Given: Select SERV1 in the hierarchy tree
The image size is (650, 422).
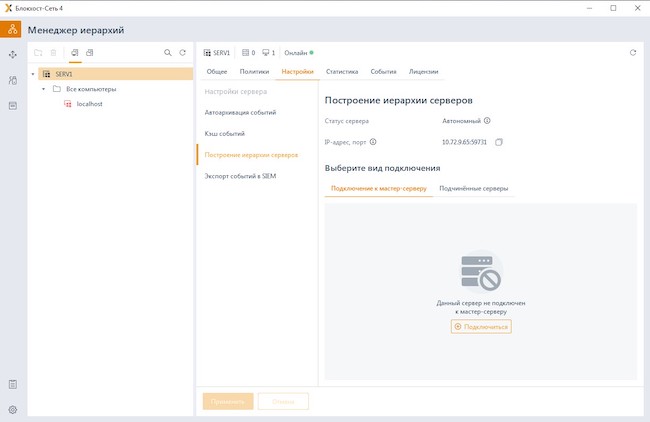Looking at the screenshot, I should [115, 74].
